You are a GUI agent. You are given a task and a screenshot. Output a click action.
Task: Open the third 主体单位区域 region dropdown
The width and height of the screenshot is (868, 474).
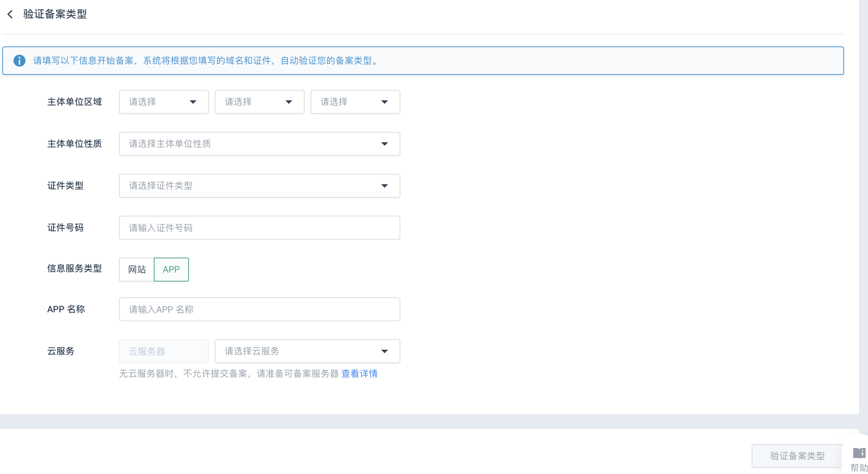(355, 102)
